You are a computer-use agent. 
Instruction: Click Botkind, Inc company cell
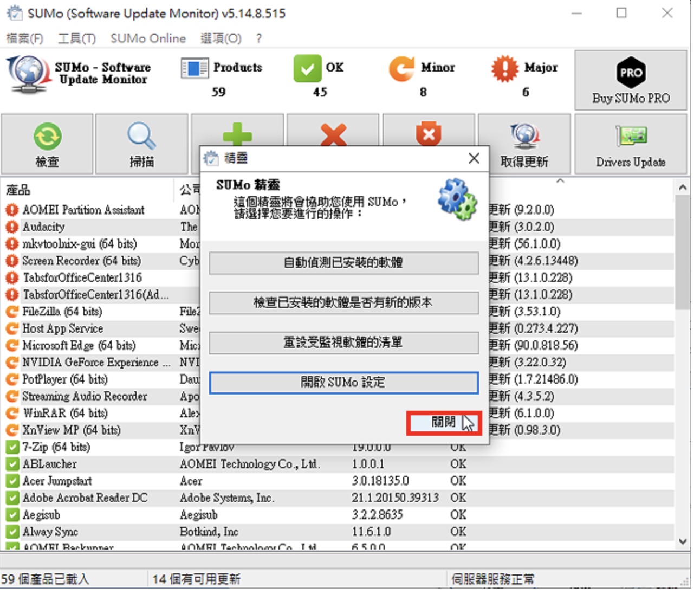pos(209,532)
